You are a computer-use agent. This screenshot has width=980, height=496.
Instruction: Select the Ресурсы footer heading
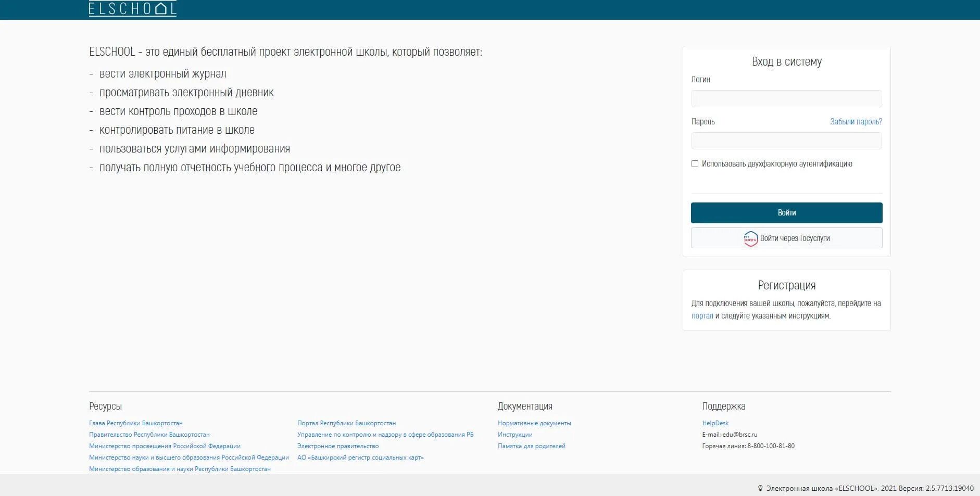105,406
